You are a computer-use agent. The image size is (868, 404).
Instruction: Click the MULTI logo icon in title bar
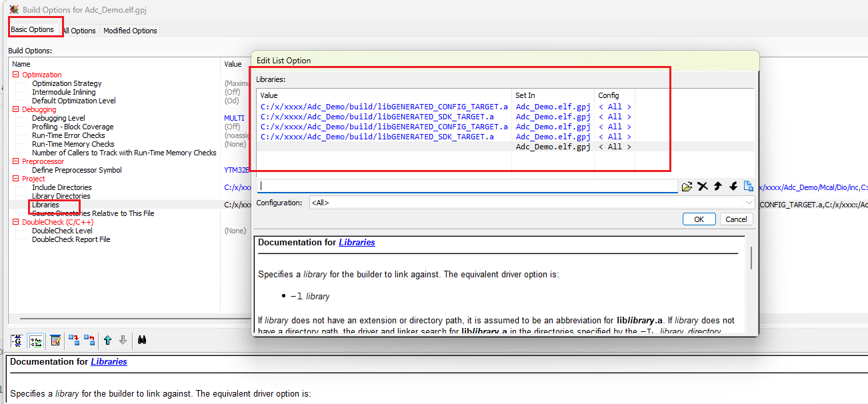[14, 10]
